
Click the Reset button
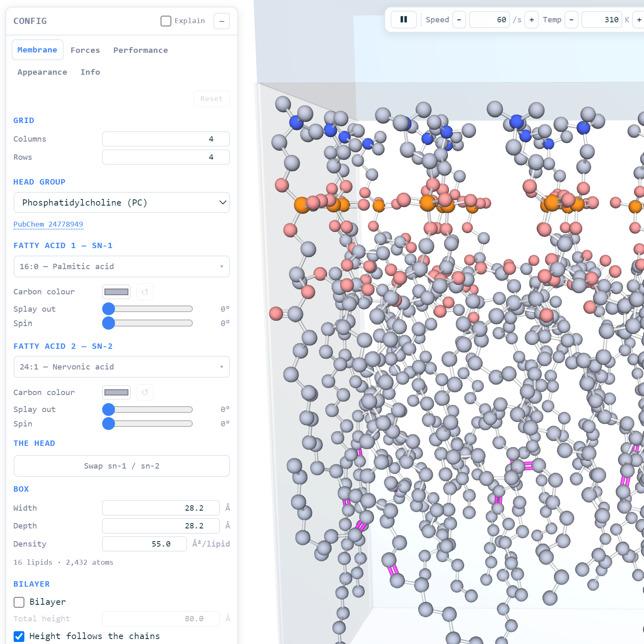pos(212,99)
